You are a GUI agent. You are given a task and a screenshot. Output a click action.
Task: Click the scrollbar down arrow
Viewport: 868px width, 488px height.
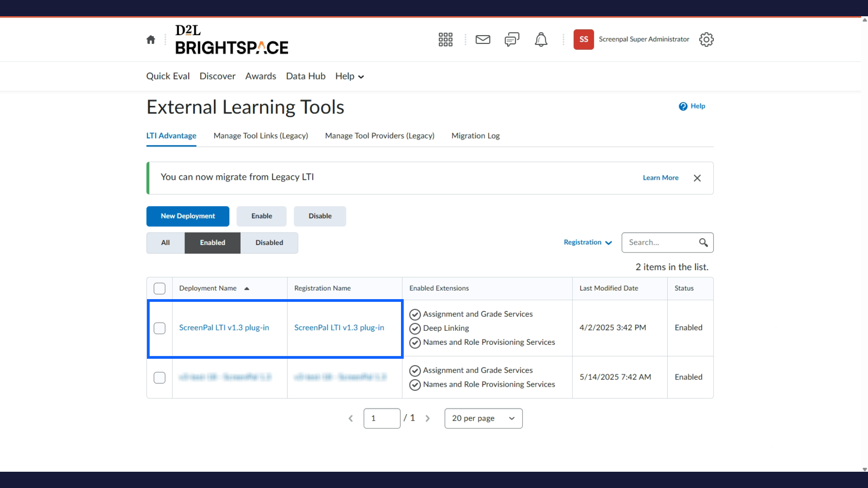pos(864,469)
